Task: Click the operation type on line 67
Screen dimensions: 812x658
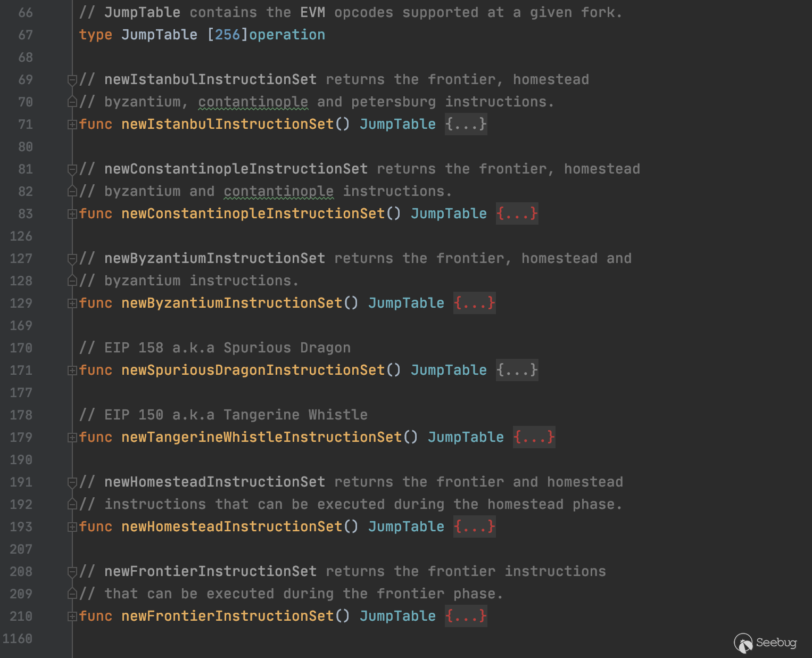Action: click(287, 35)
